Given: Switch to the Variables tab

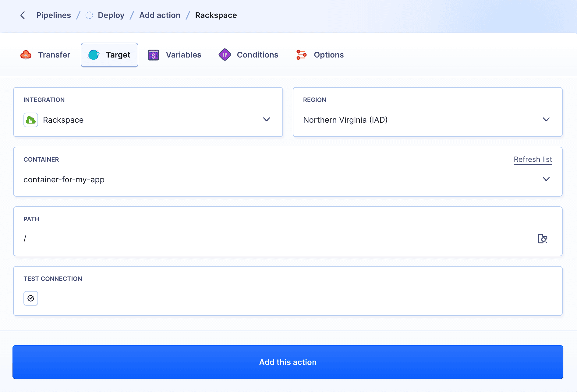Looking at the screenshot, I should 183,55.
